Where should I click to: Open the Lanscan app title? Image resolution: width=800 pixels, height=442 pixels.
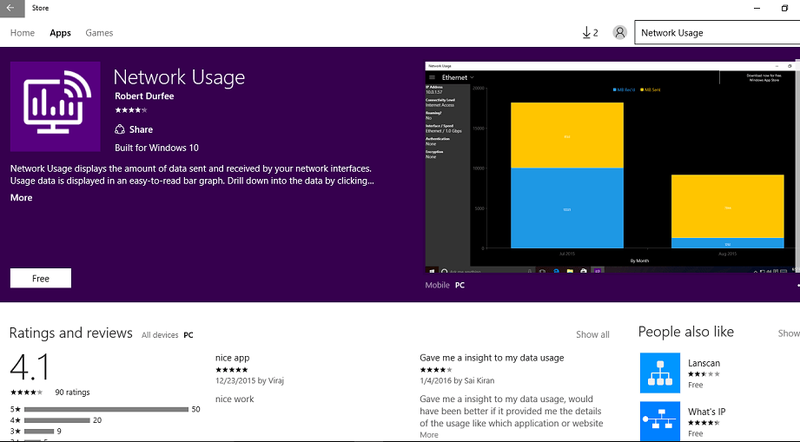(704, 363)
